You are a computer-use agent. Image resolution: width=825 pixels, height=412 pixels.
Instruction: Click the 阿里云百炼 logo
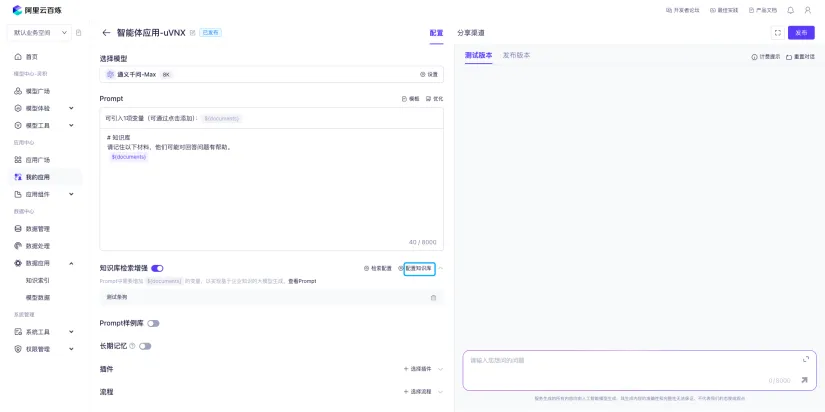[37, 10]
